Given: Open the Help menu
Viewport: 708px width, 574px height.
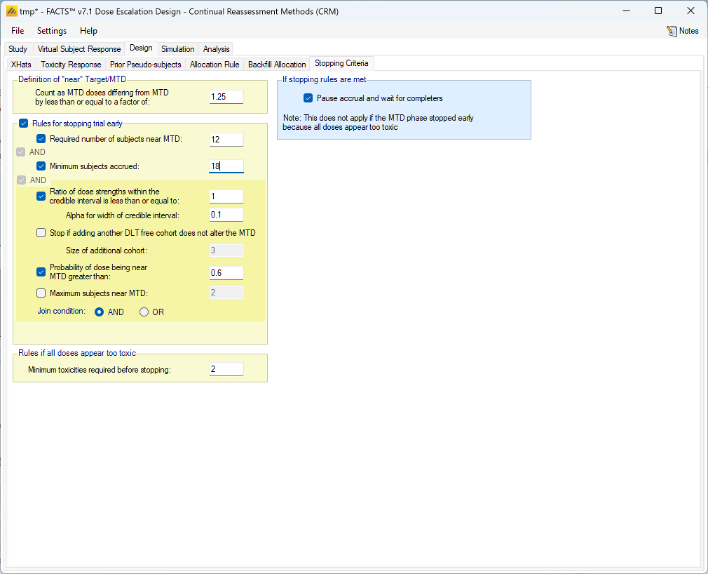Looking at the screenshot, I should click(89, 31).
